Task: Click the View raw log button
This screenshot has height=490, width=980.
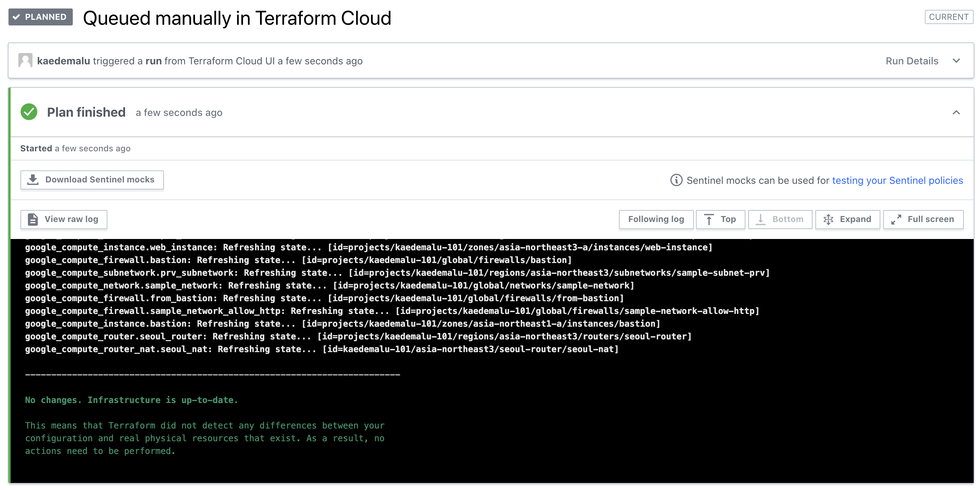Action: coord(64,219)
